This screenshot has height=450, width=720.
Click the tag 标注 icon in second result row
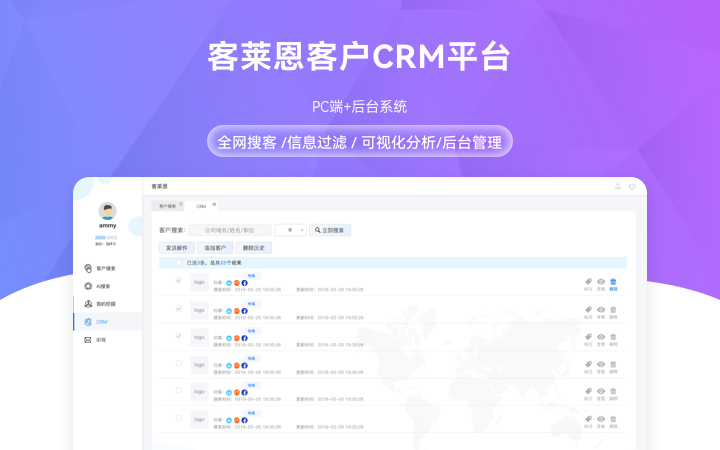pyautogui.click(x=588, y=309)
